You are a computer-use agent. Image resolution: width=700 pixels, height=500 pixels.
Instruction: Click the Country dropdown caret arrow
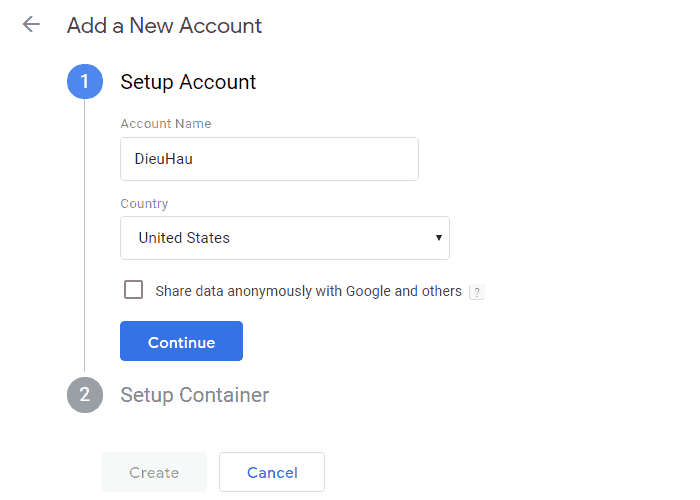click(438, 238)
